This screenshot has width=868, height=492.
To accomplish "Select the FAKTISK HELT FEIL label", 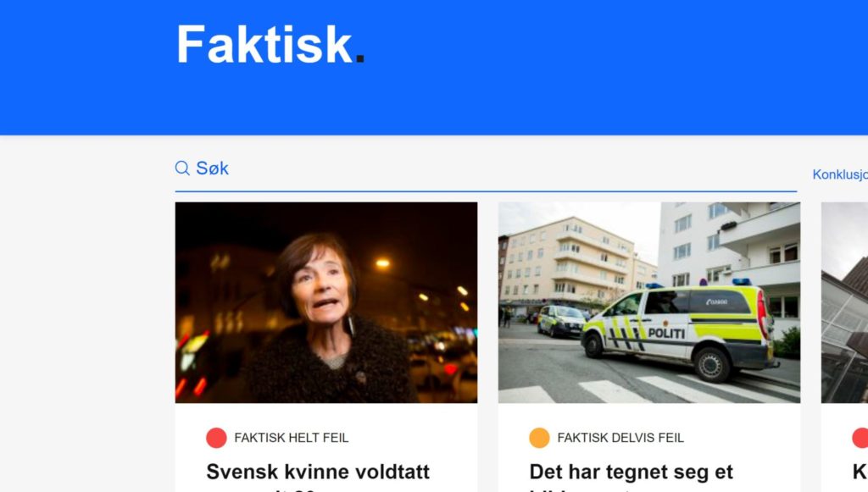I will (292, 438).
